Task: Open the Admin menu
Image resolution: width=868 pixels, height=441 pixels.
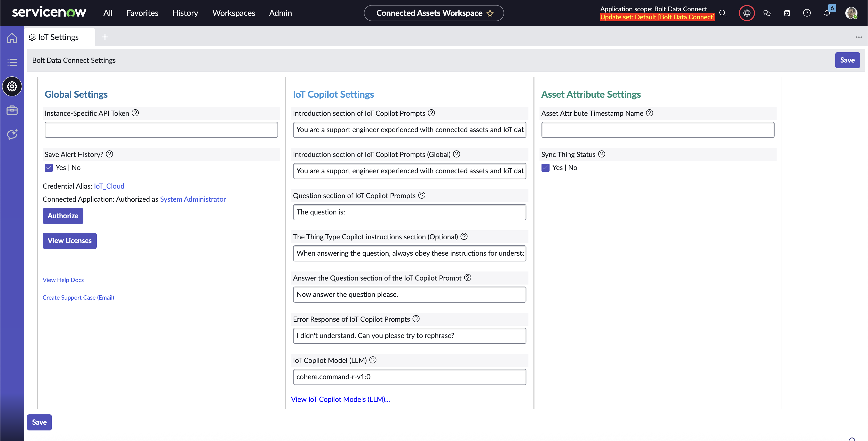Action: [x=280, y=13]
